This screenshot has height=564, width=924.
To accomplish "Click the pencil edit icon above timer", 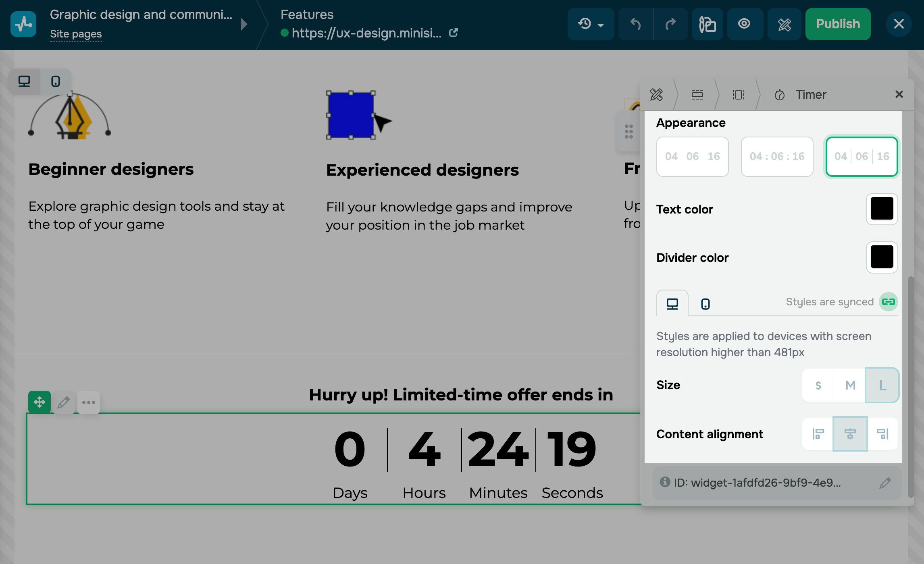I will (x=64, y=402).
